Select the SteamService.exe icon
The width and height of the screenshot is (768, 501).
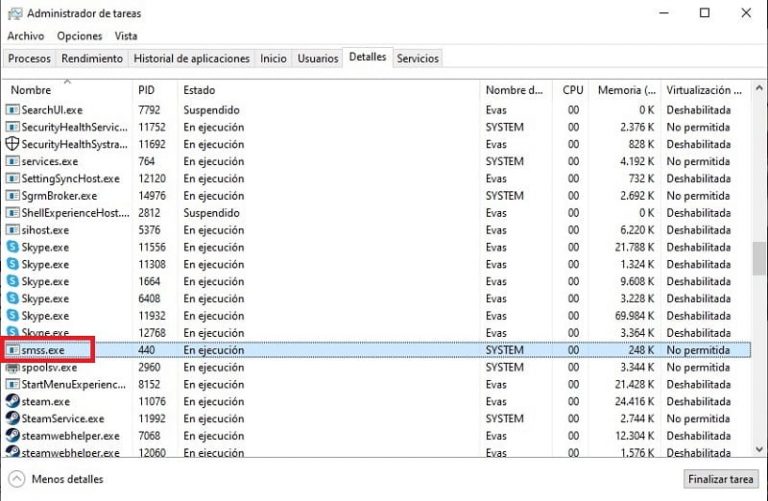pyautogui.click(x=13, y=418)
